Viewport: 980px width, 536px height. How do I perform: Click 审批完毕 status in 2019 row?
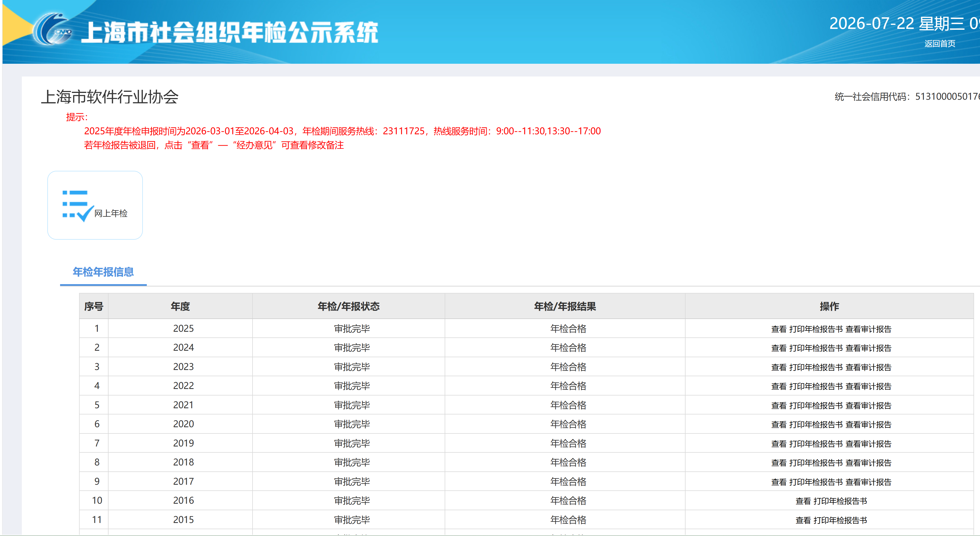[x=352, y=443]
